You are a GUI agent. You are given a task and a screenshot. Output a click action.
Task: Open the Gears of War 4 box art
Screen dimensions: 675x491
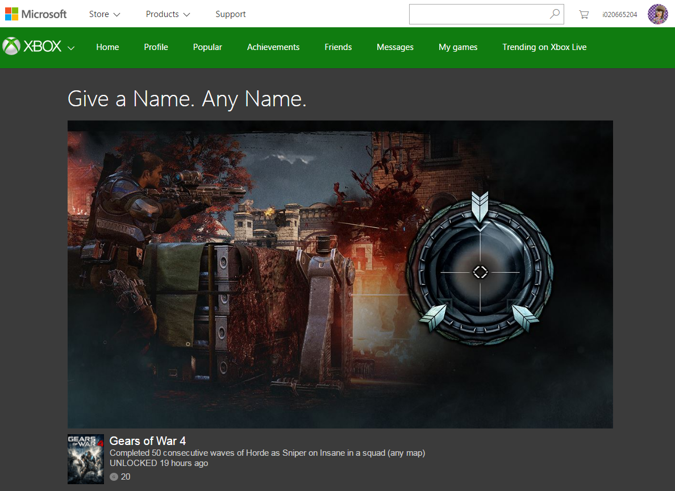[x=86, y=459]
